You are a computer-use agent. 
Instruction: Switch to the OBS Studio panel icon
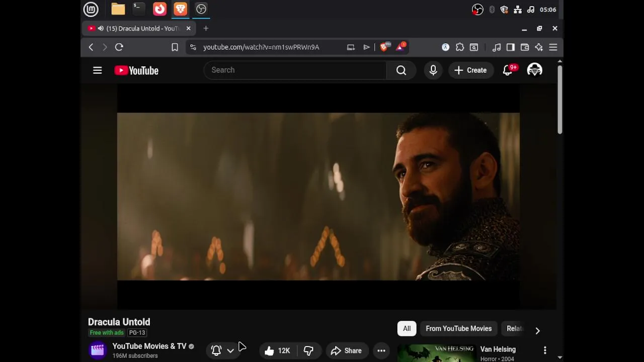click(x=201, y=9)
